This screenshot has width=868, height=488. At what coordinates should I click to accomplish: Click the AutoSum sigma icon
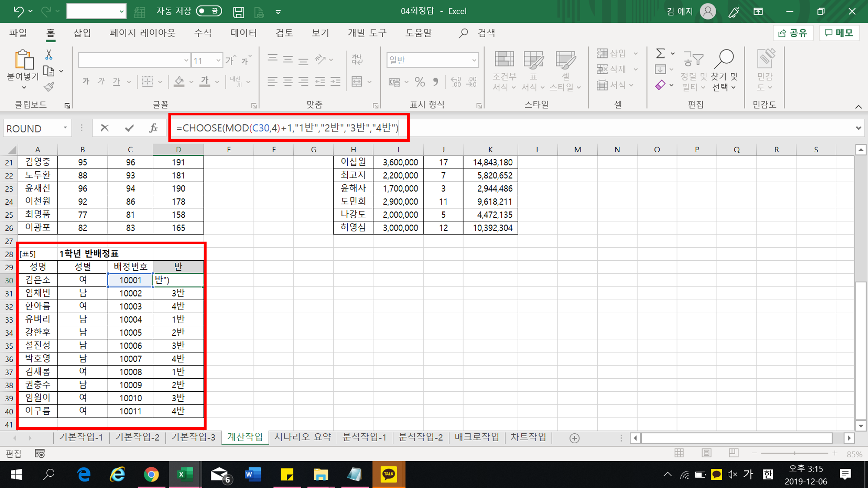point(660,53)
